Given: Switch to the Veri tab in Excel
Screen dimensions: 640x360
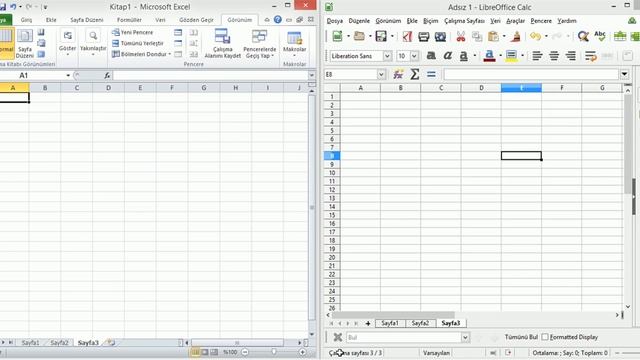Looking at the screenshot, I should [160, 20].
